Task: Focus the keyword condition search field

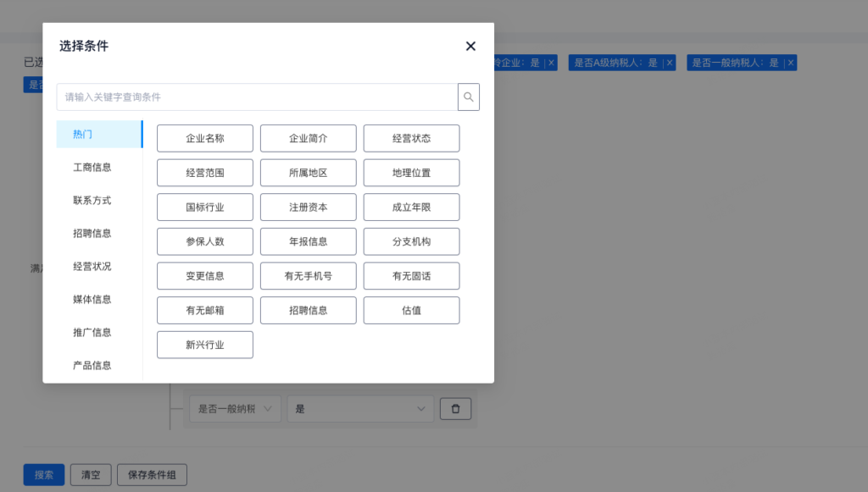Action: 257,97
